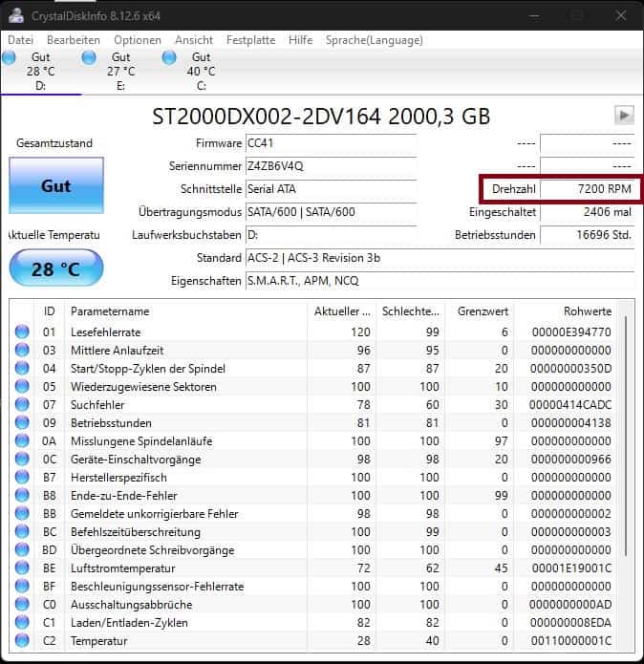Screen dimensions: 644x664
Task: Click status orb for Übergeordnete Schreibvorgänge
Action: [22, 549]
